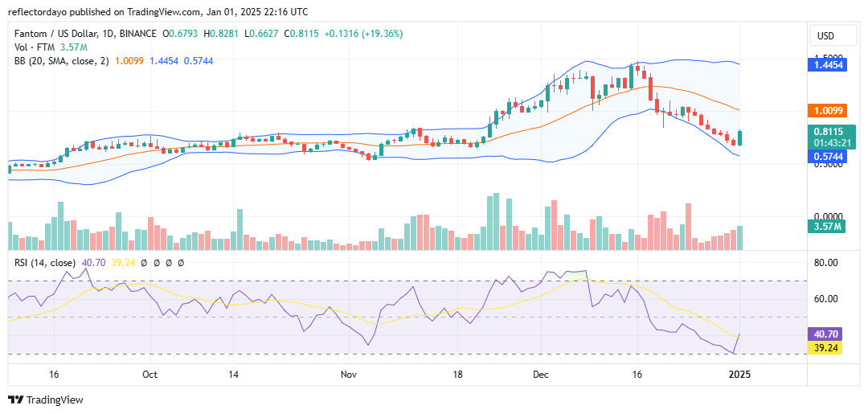Click the 1.0099 BB basis value in legend
Screen dimensions: 868x414
pos(129,61)
